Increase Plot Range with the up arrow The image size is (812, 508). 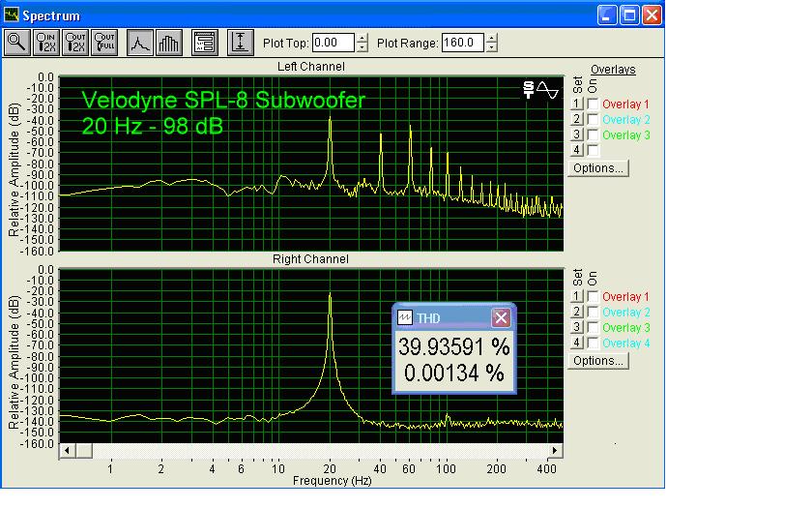pos(491,39)
